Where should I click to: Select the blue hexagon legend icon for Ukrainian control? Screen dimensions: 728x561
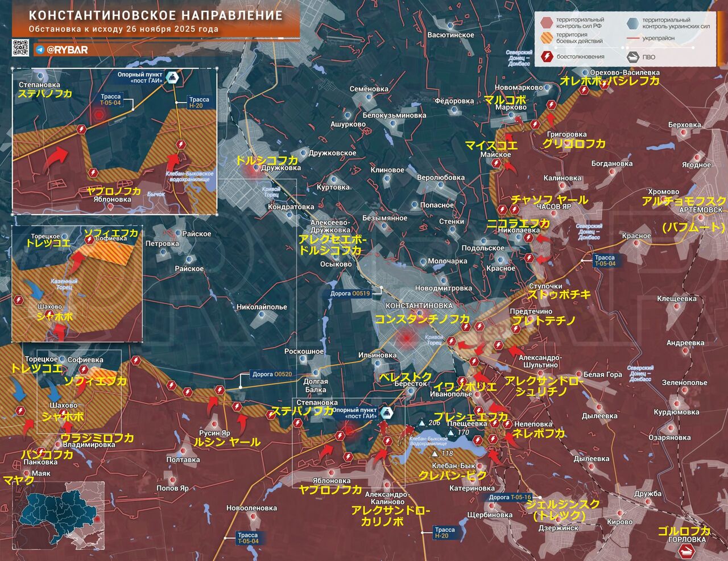[x=632, y=23]
